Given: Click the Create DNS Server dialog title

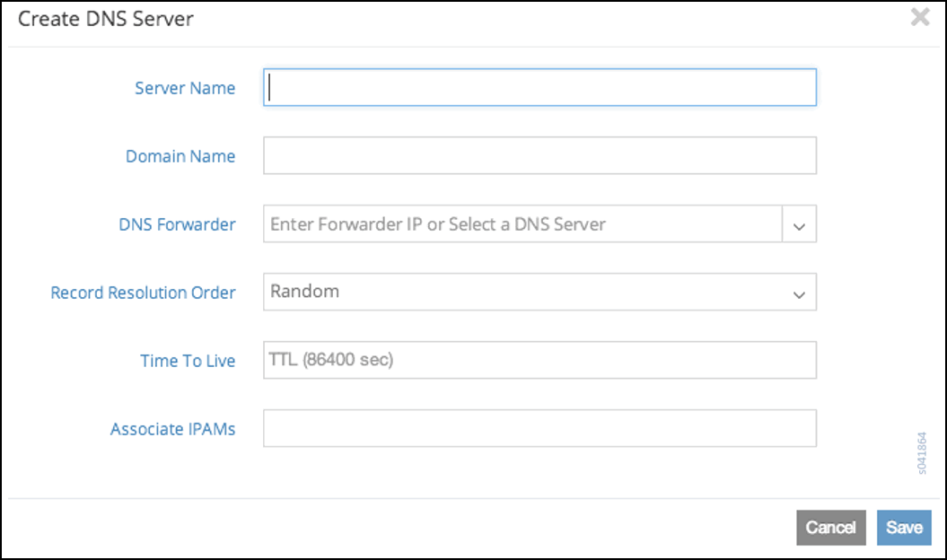Looking at the screenshot, I should [106, 18].
